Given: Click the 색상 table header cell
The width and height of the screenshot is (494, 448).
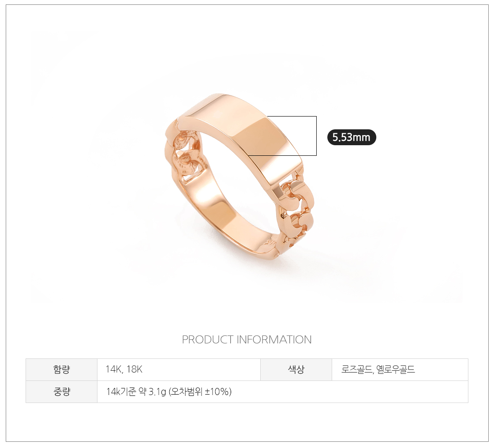Looking at the screenshot, I should [x=296, y=369].
